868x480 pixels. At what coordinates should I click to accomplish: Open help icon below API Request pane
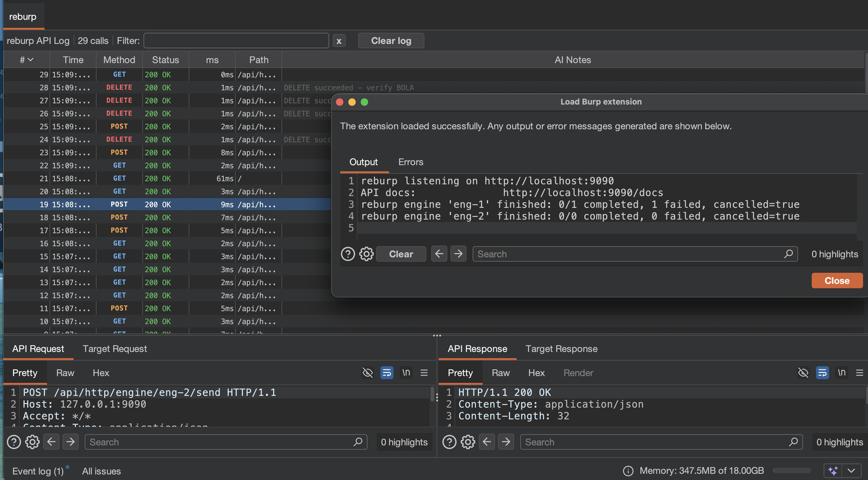tap(14, 442)
